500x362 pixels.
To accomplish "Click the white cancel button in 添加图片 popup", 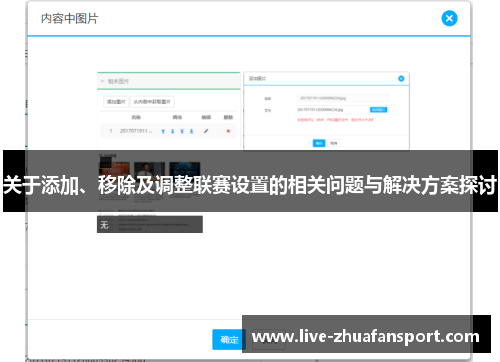I will pos(334,143).
